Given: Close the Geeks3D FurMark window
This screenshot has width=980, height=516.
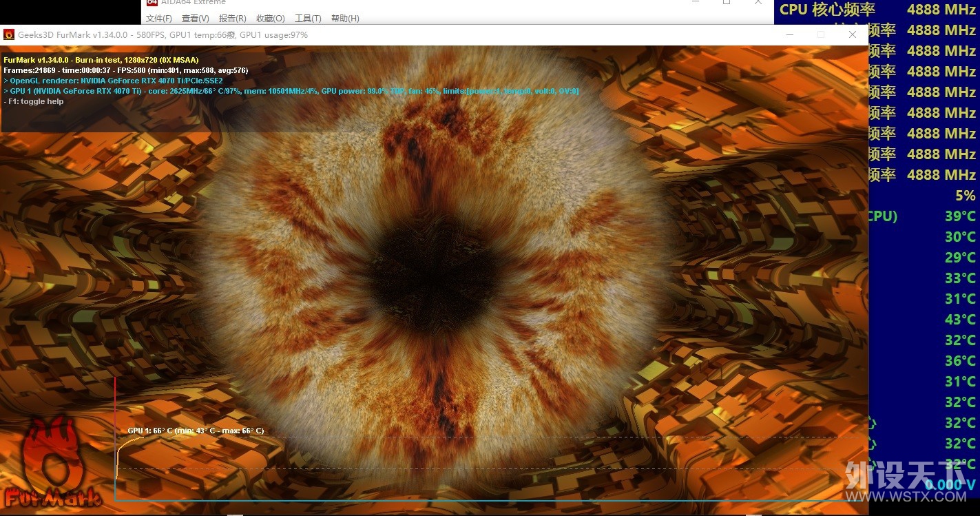Looking at the screenshot, I should point(853,34).
